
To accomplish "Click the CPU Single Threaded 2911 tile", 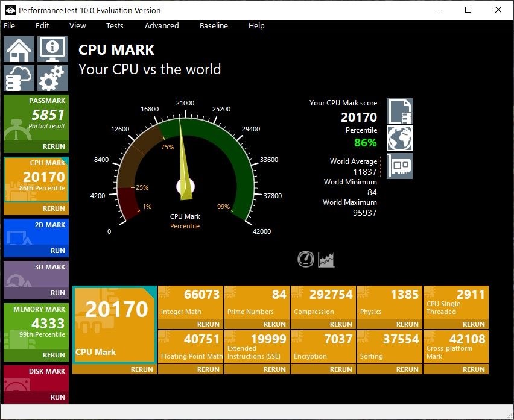I will click(456, 302).
